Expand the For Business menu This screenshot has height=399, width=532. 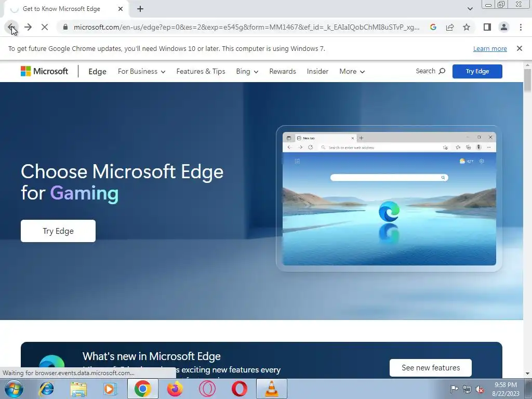(x=141, y=71)
